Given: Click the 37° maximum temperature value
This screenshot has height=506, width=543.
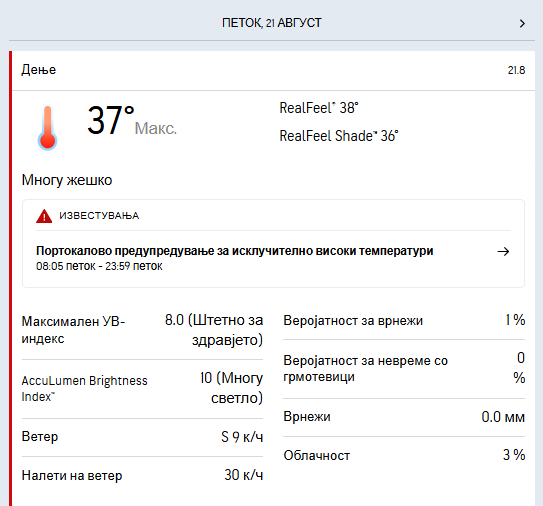Looking at the screenshot, I should click(x=111, y=120).
